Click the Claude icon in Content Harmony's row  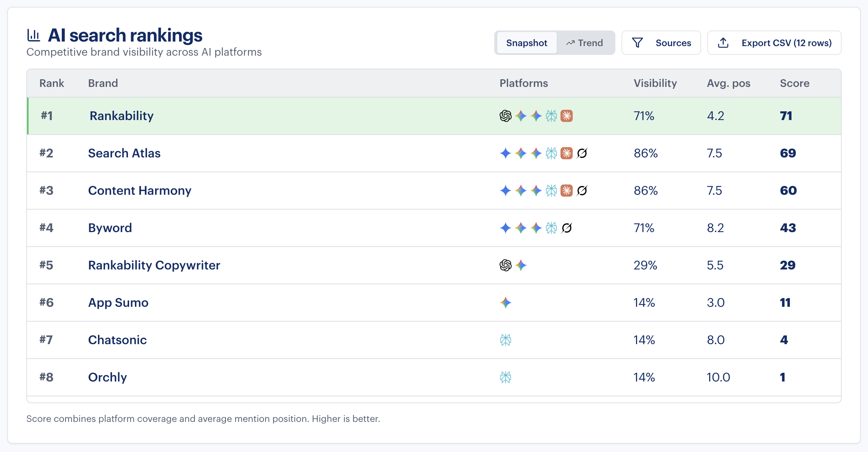[567, 191]
